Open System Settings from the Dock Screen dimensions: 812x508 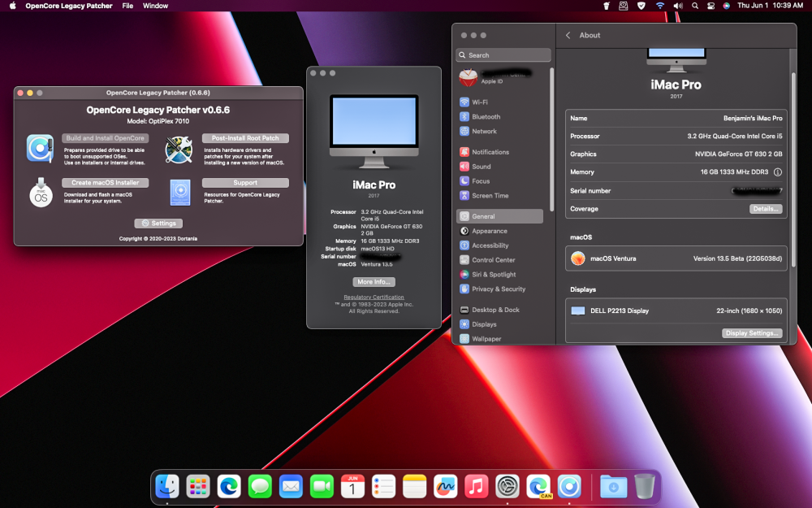(508, 487)
